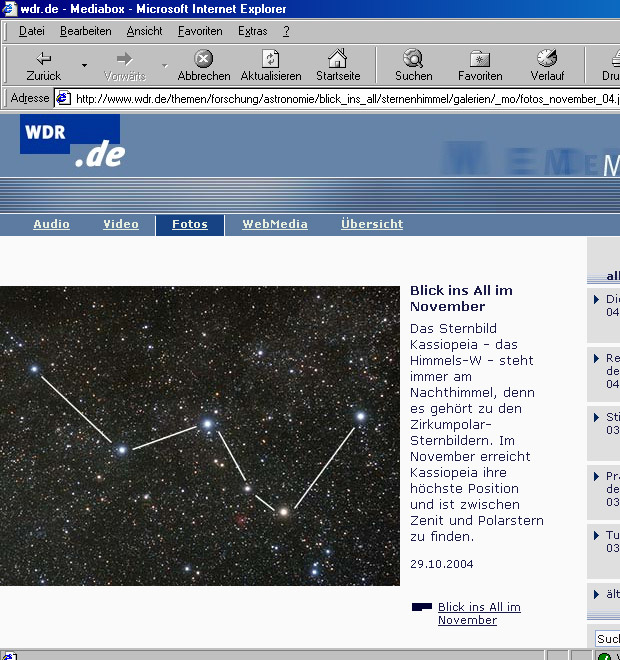This screenshot has height=660, width=620.
Task: Click the sidebar arrow next to Tu 03
Action: pyautogui.click(x=596, y=535)
